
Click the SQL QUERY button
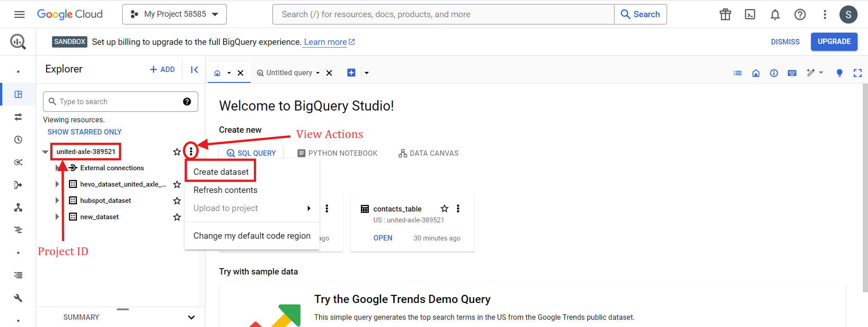click(x=251, y=153)
